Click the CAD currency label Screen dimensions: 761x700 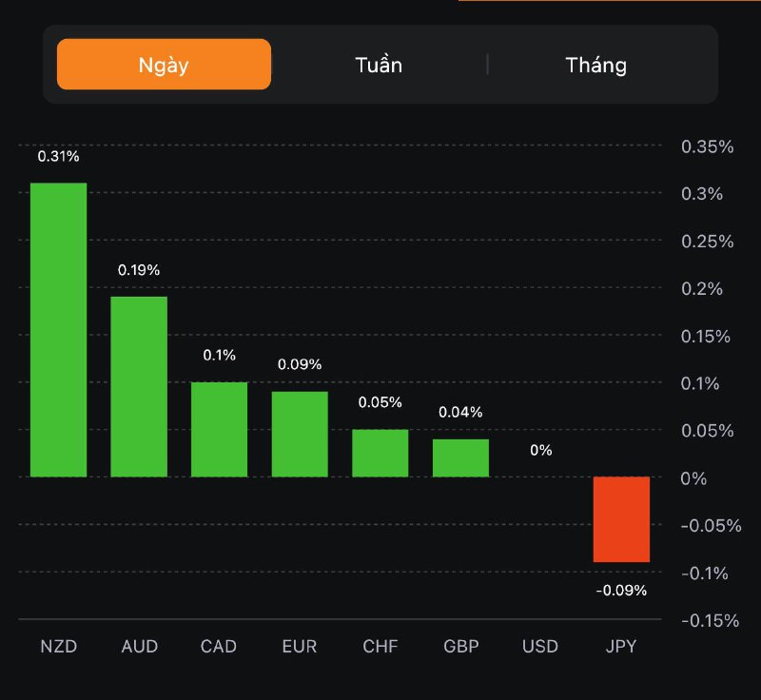(219, 647)
